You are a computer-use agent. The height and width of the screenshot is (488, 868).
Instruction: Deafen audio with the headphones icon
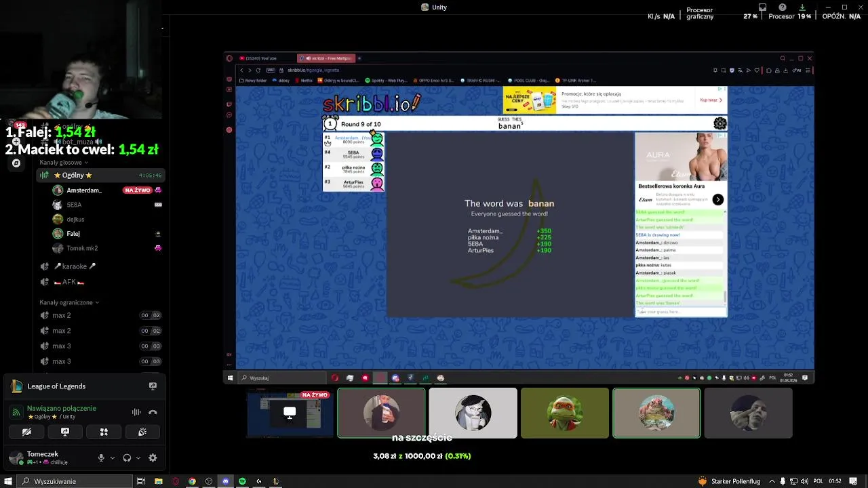click(127, 458)
